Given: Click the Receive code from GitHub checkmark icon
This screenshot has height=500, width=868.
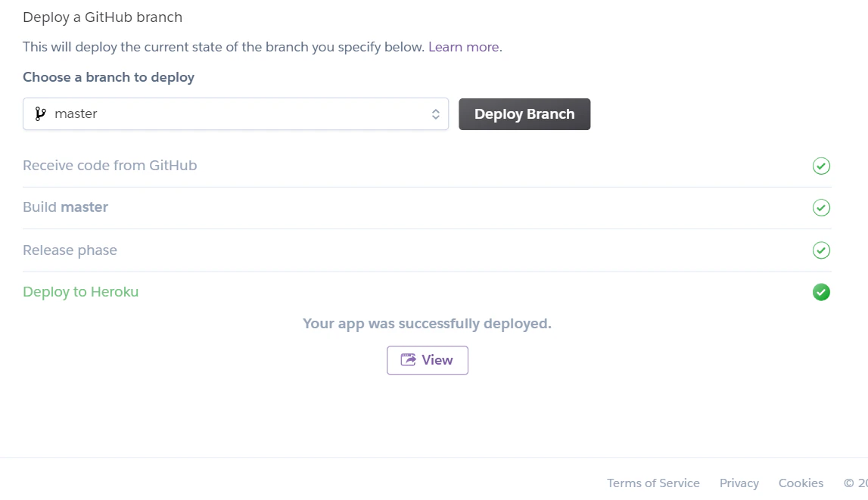Looking at the screenshot, I should click(x=821, y=166).
